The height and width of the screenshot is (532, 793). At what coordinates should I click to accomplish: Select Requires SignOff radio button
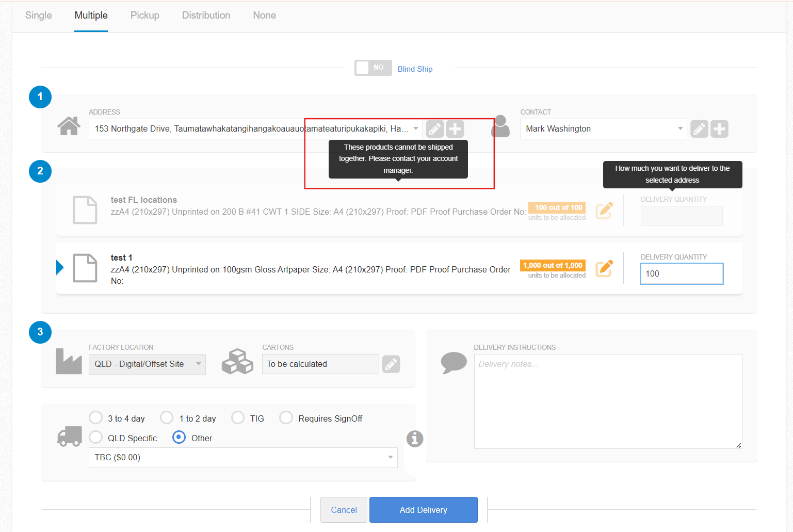286,417
